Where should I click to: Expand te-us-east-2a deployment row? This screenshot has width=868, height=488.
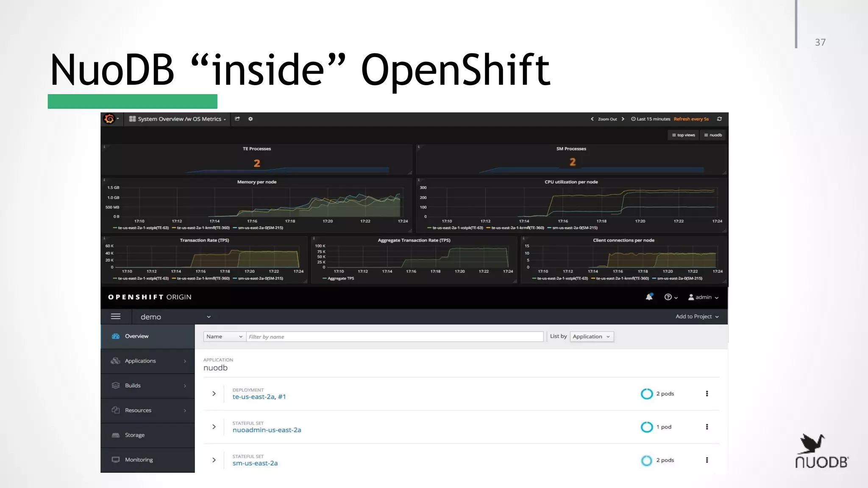(214, 394)
